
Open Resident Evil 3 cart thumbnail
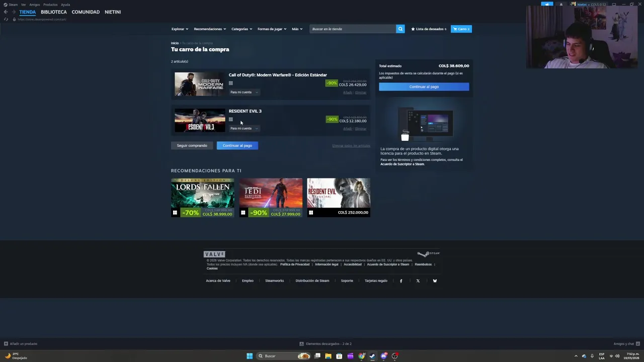tap(200, 121)
